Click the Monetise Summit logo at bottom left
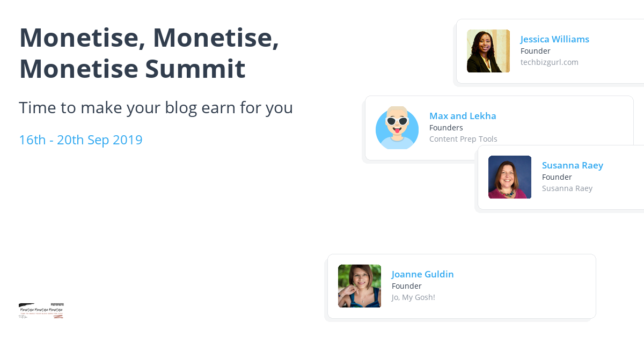 (42, 310)
